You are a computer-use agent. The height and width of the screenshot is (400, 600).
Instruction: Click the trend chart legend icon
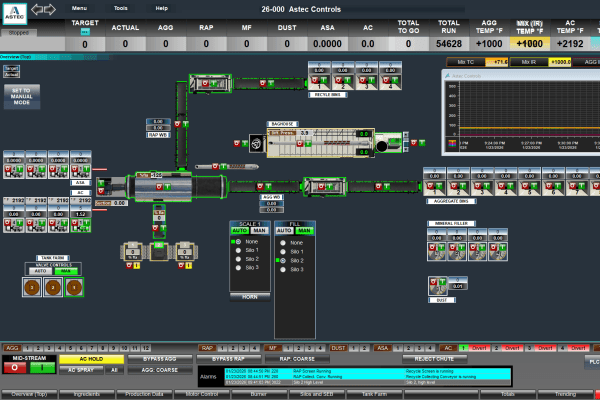452,144
